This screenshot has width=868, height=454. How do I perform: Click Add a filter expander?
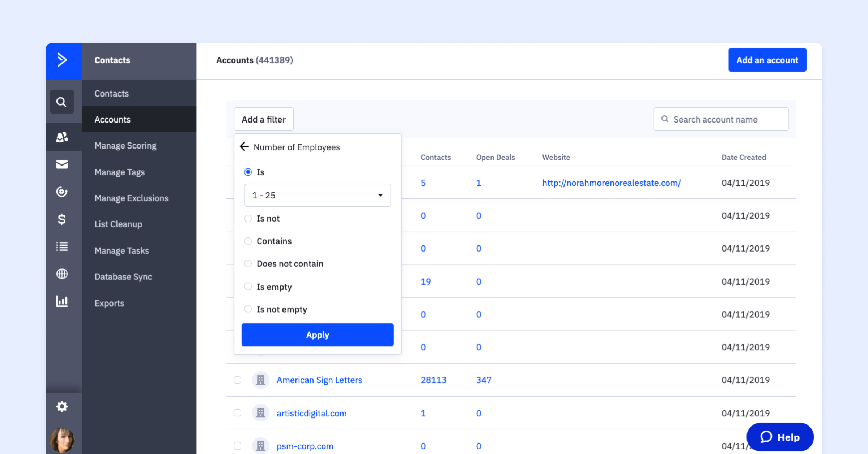263,119
